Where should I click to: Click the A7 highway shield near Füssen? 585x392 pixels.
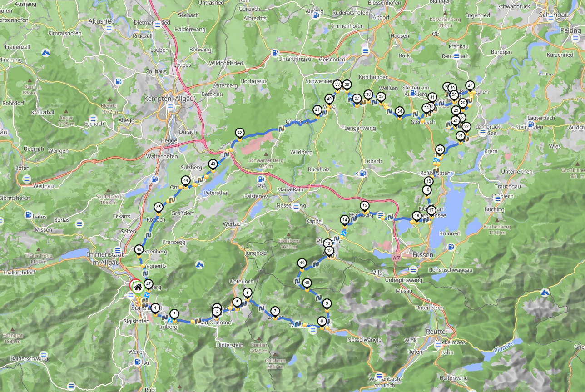(x=397, y=258)
